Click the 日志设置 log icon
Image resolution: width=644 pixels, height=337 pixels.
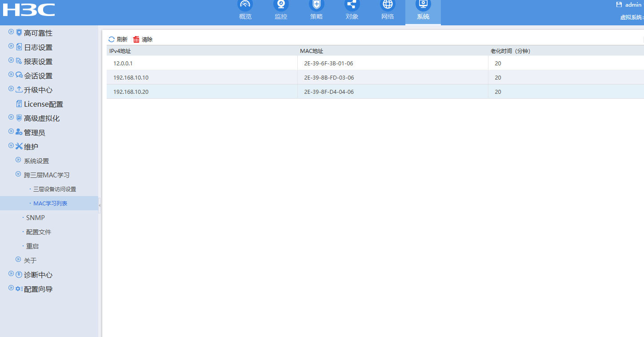click(19, 47)
